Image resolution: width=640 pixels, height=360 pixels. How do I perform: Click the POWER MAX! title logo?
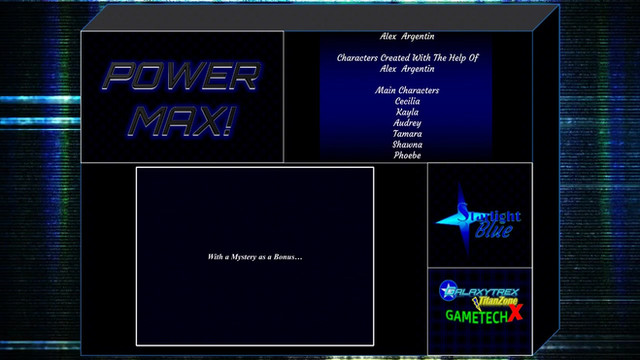tap(182, 99)
